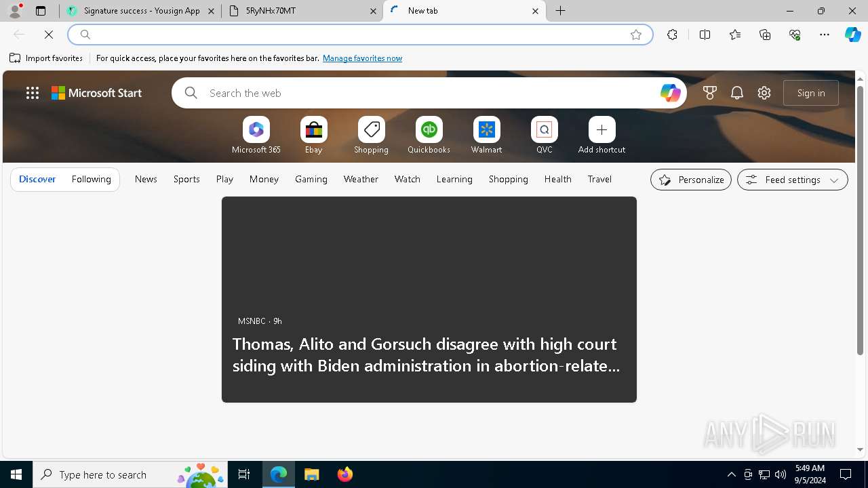
Task: Open the Collections icon
Action: tap(765, 35)
